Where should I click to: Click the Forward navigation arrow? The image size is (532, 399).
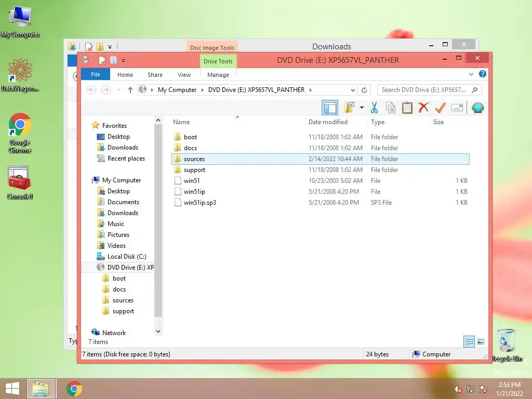click(x=106, y=90)
